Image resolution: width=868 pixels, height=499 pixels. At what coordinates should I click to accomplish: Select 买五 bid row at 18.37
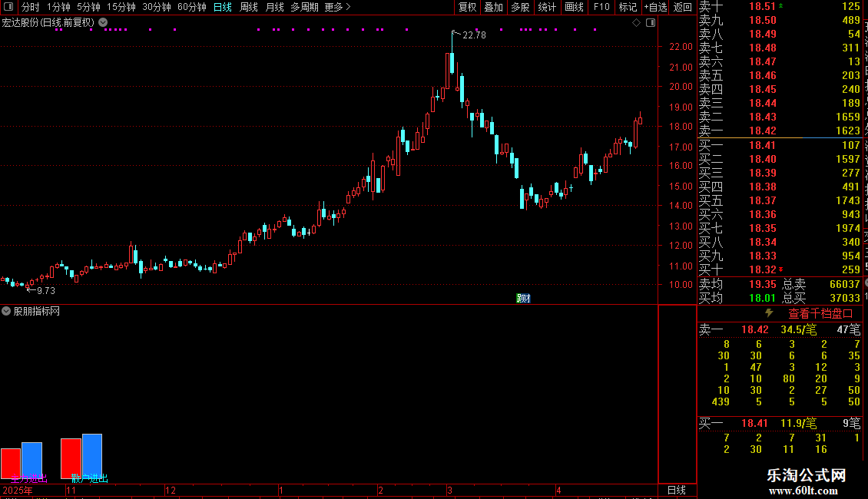[780, 200]
